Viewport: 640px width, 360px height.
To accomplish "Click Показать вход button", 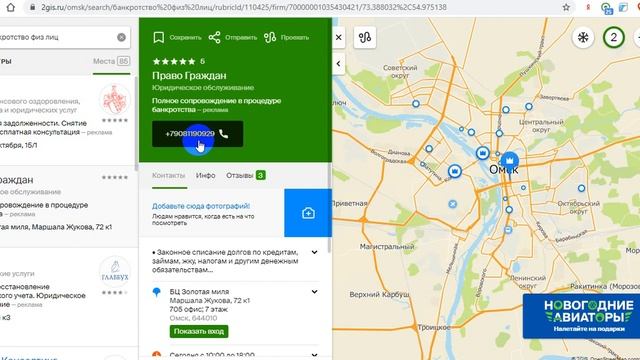I will click(x=199, y=331).
